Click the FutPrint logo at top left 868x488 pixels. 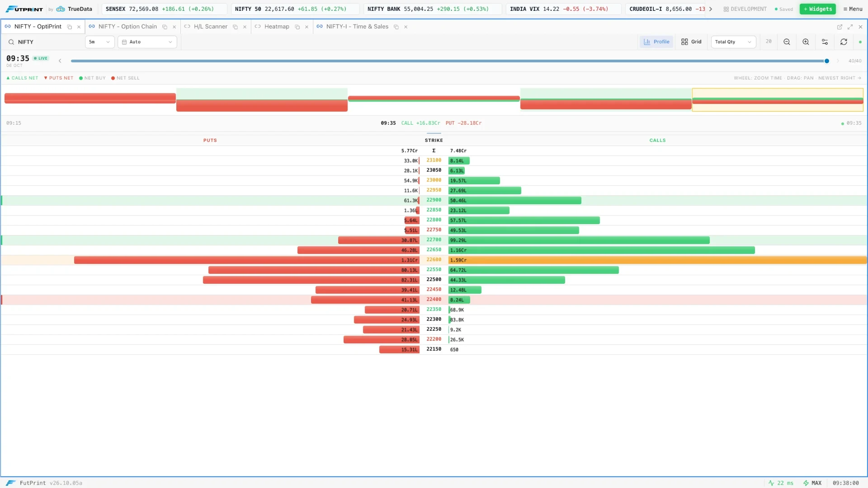pyautogui.click(x=24, y=9)
